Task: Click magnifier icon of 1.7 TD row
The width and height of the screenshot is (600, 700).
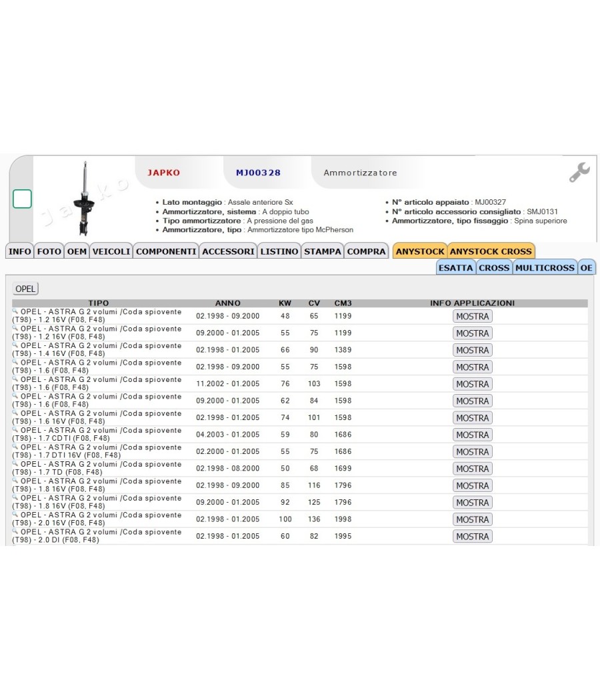Action: [15, 463]
